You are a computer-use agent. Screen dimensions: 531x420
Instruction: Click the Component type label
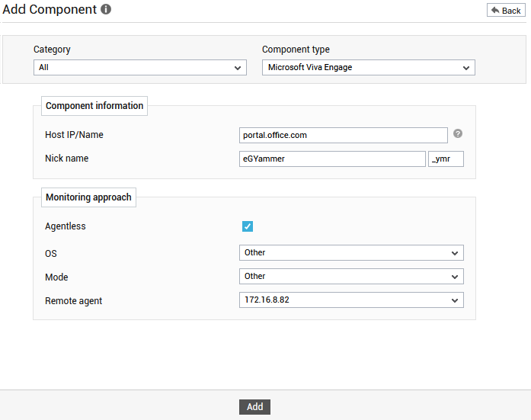[296, 50]
